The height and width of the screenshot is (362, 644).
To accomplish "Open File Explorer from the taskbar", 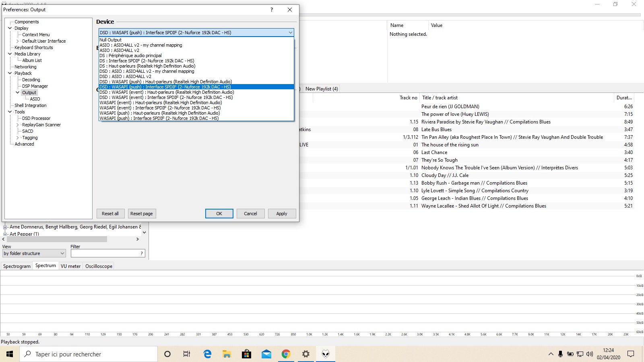I will click(227, 354).
